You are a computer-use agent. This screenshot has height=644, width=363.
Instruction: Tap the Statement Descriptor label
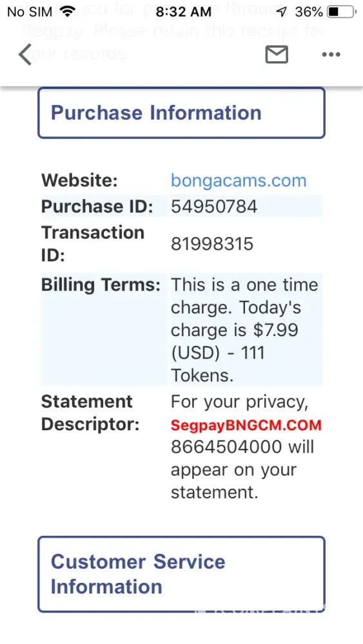pos(90,413)
